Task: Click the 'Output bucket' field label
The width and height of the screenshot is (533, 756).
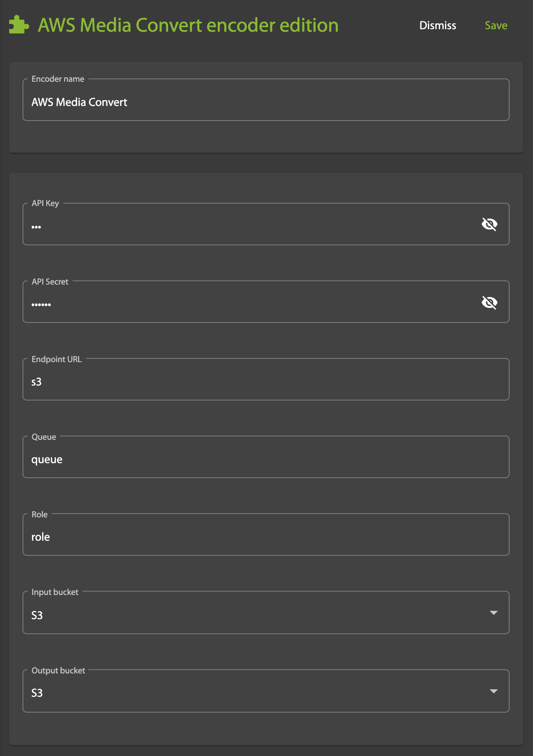Action: point(58,670)
